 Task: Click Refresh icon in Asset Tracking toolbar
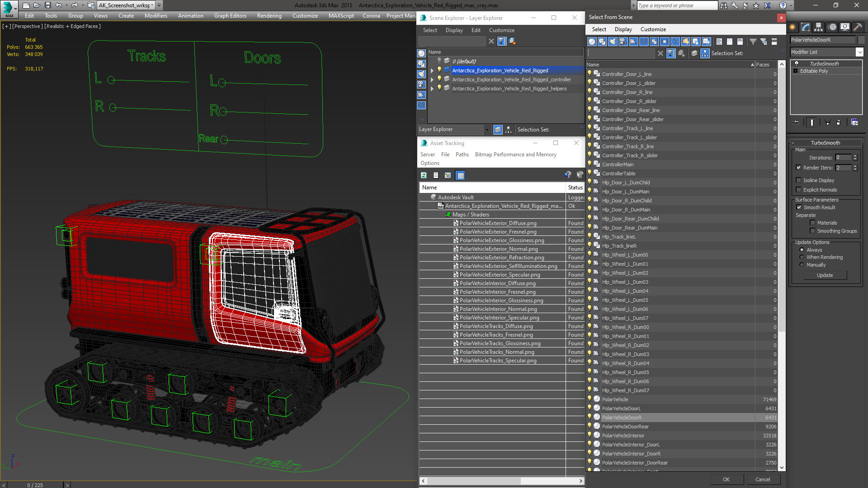point(424,175)
